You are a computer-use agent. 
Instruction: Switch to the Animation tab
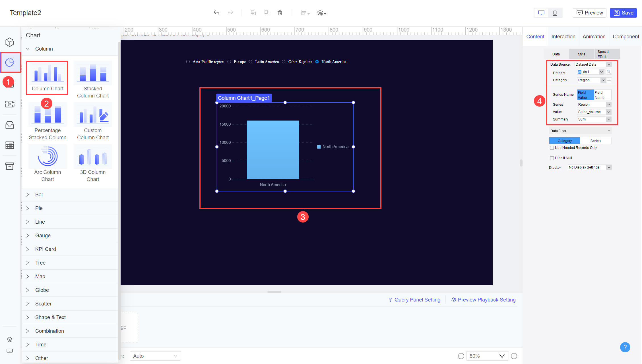pos(594,37)
